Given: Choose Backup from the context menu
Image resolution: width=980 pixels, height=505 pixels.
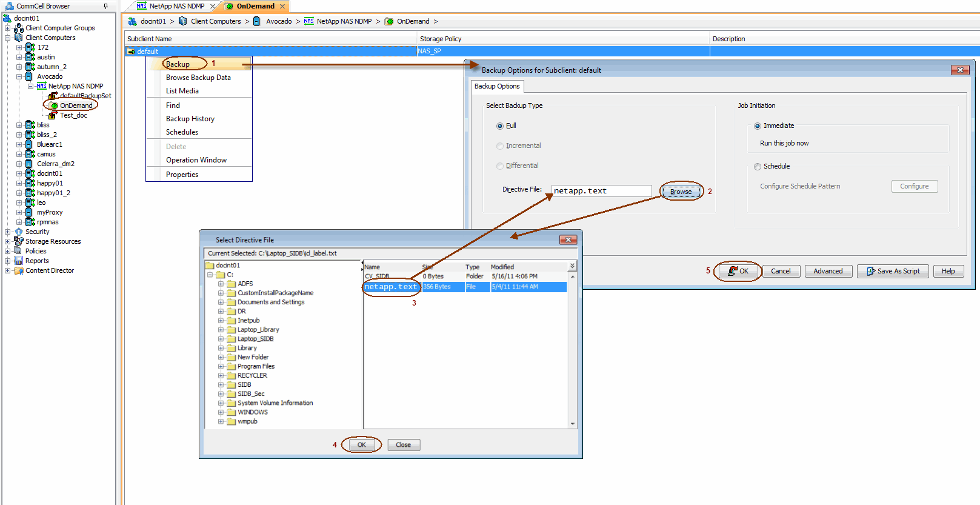Looking at the screenshot, I should point(178,64).
